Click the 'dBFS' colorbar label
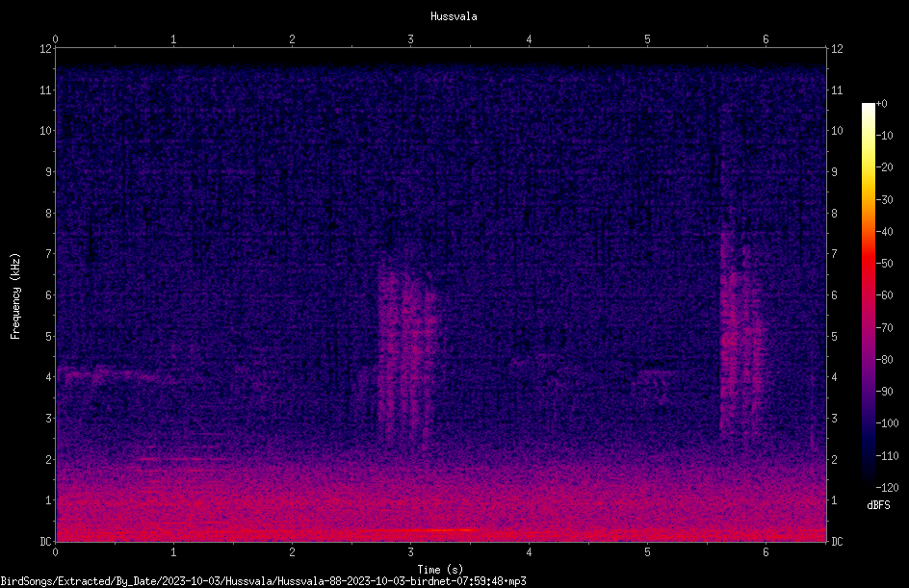This screenshot has width=909, height=588. pos(878,505)
